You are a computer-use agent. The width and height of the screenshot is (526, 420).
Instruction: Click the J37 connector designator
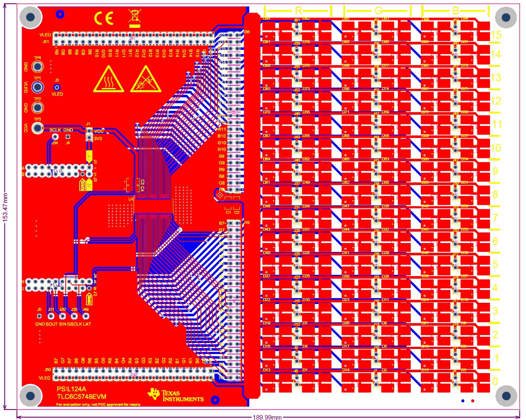pos(297,184)
